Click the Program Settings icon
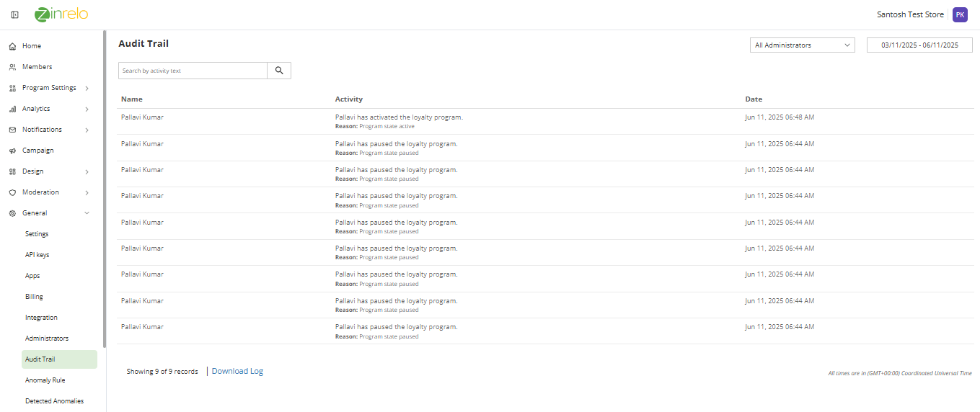This screenshot has height=412, width=980. pos(12,88)
